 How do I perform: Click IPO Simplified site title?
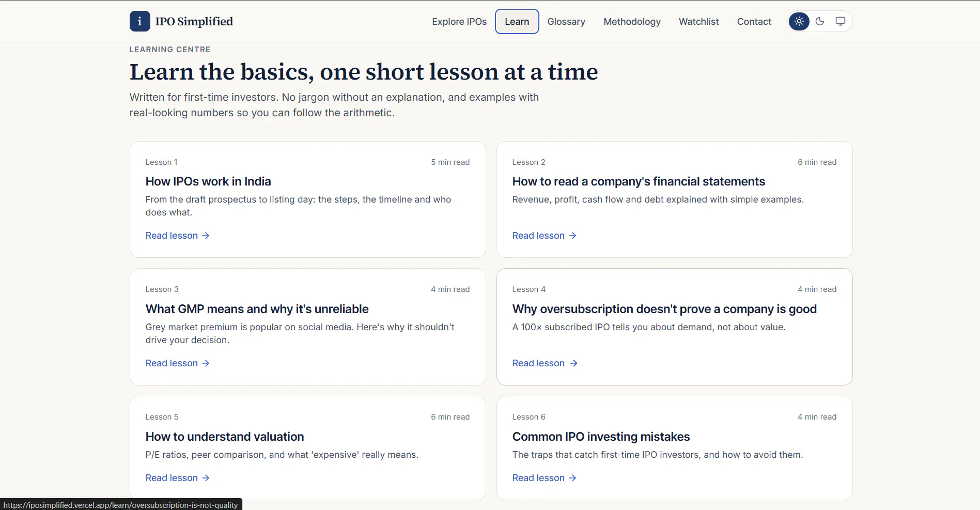194,21
